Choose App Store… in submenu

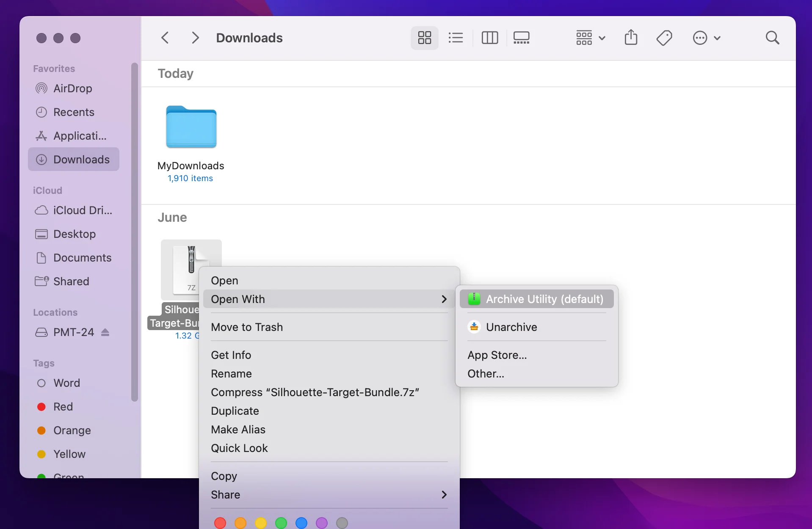coord(537,355)
